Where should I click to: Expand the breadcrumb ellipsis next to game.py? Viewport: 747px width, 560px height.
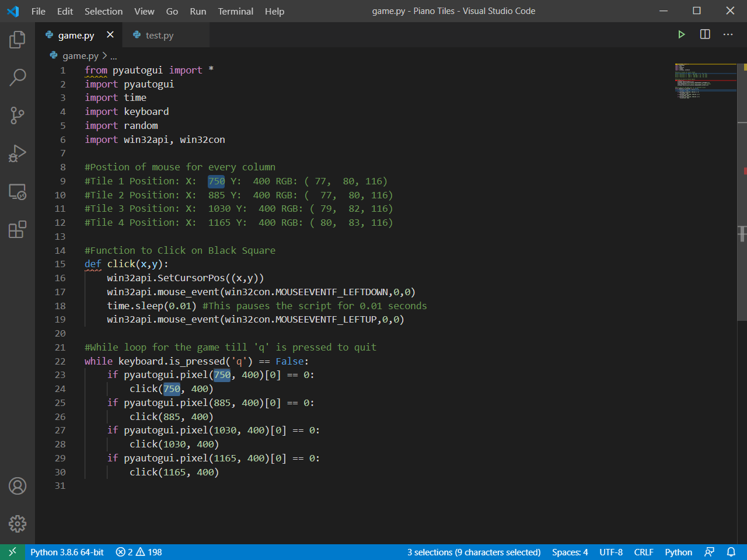click(114, 55)
